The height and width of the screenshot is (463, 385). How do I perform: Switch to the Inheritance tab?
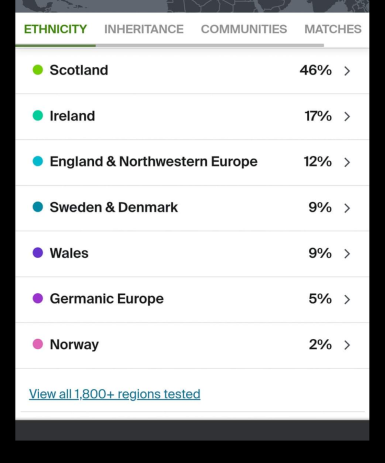(x=144, y=29)
